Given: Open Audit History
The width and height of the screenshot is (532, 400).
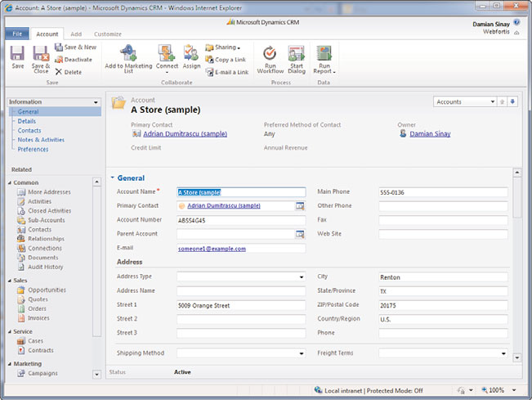Looking at the screenshot, I should point(40,267).
